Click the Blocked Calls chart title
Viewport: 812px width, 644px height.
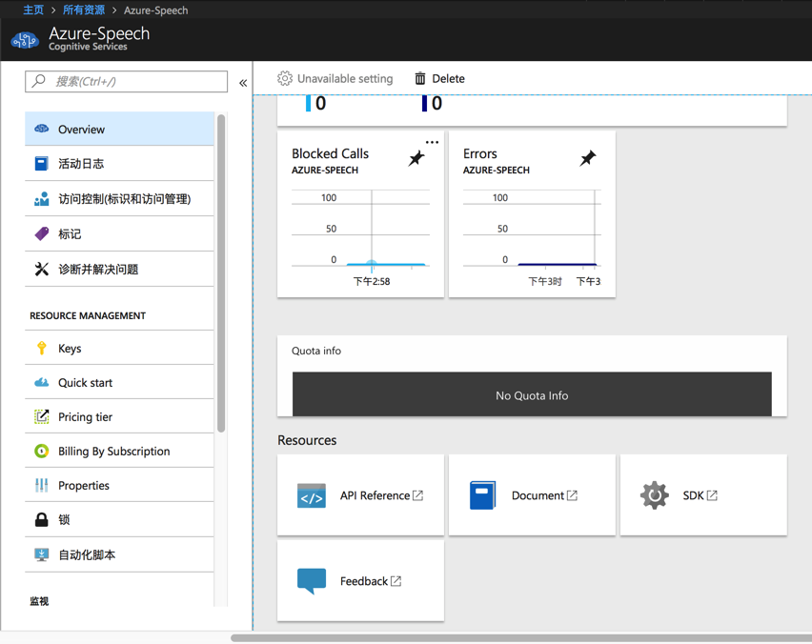[x=330, y=153]
